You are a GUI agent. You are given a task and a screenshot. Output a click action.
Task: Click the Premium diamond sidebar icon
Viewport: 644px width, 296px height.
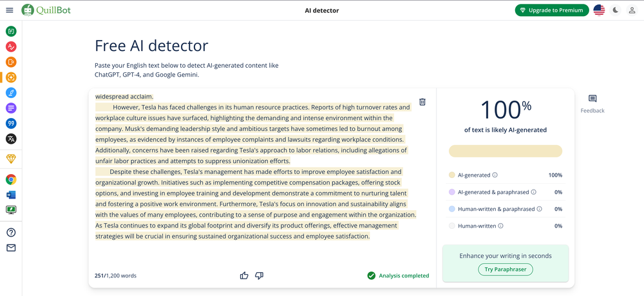11,159
